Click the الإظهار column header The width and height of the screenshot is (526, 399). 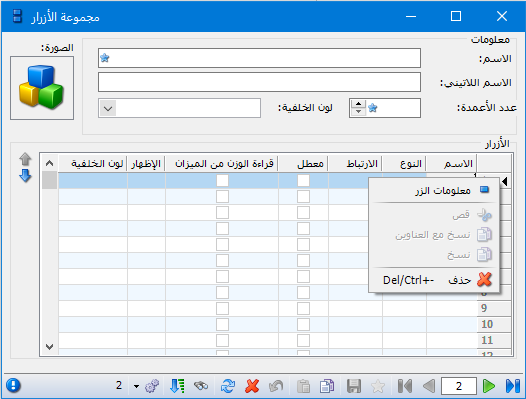[146, 164]
